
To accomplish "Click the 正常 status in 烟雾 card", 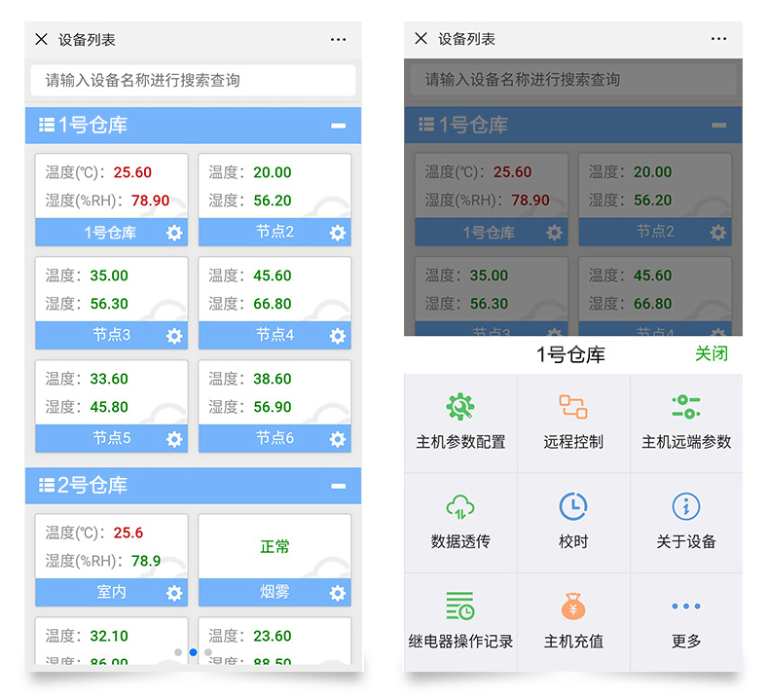I will click(275, 546).
